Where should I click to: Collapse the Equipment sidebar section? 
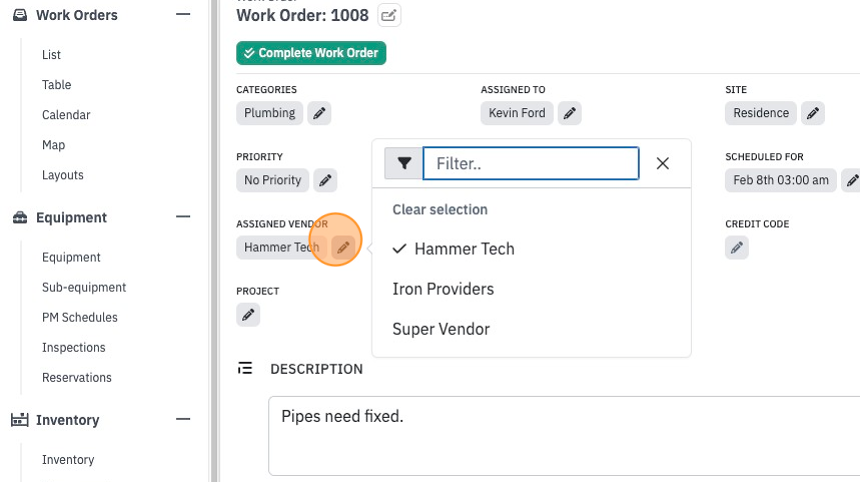click(x=183, y=217)
